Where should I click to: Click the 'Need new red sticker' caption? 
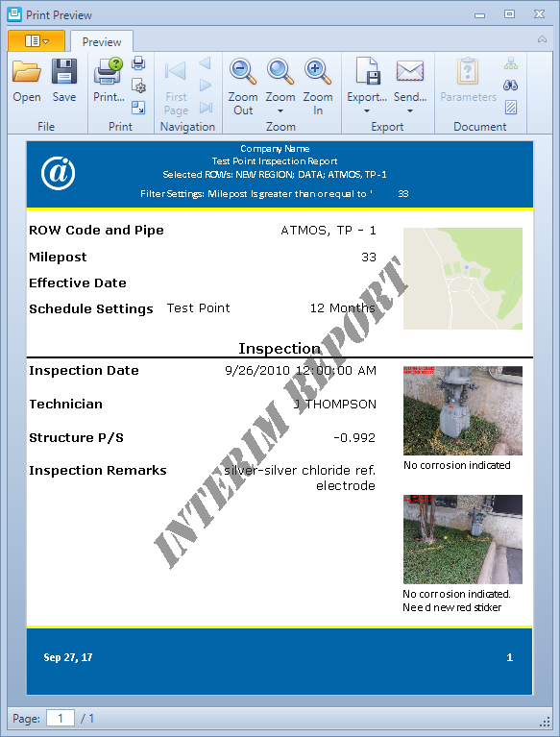(x=452, y=607)
